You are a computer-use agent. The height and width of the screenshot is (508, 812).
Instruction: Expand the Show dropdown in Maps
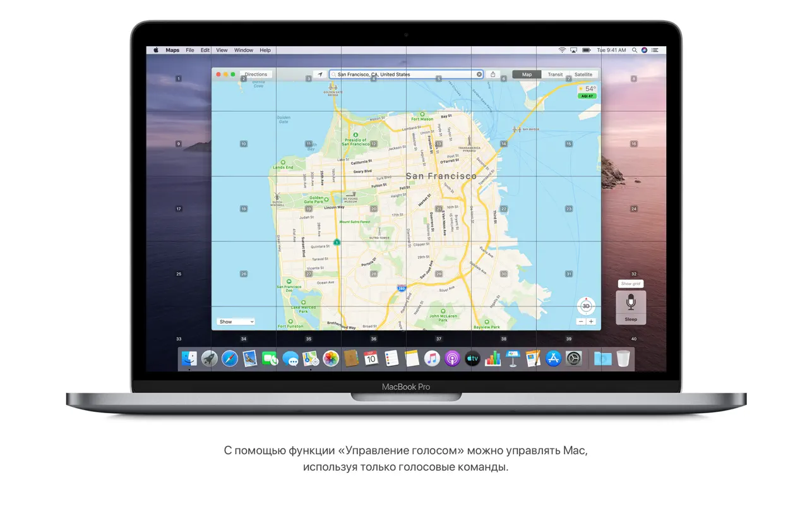pos(236,322)
